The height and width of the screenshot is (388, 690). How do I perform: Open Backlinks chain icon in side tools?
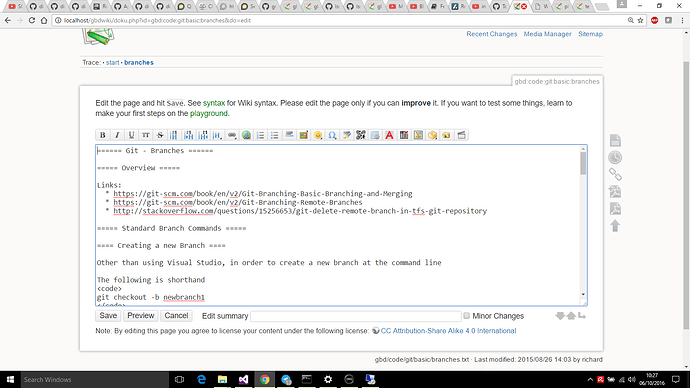tap(615, 175)
